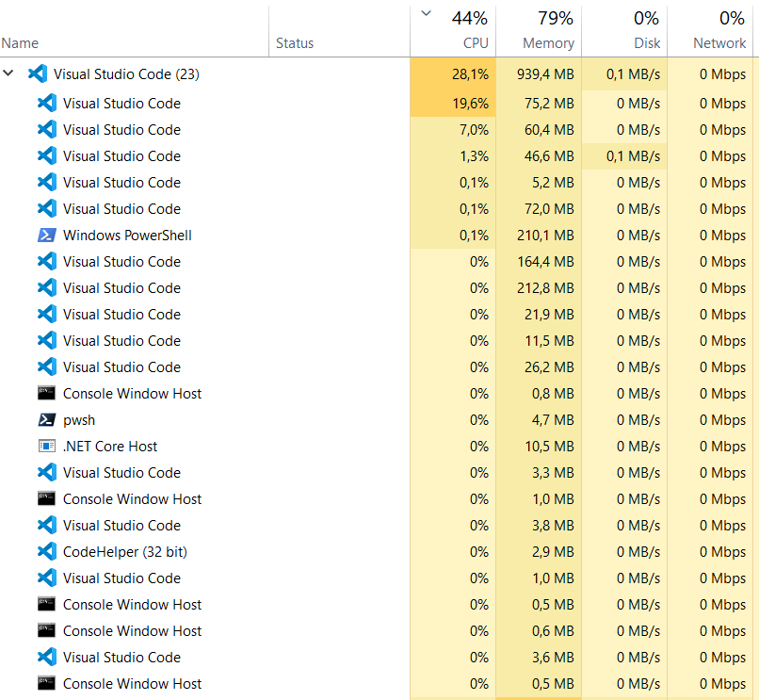
Task: Select the Windows PowerShell process name
Action: [127, 236]
